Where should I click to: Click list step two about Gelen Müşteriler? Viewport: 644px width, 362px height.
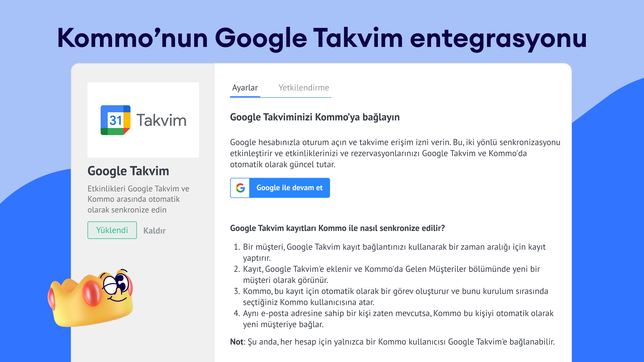(x=391, y=274)
